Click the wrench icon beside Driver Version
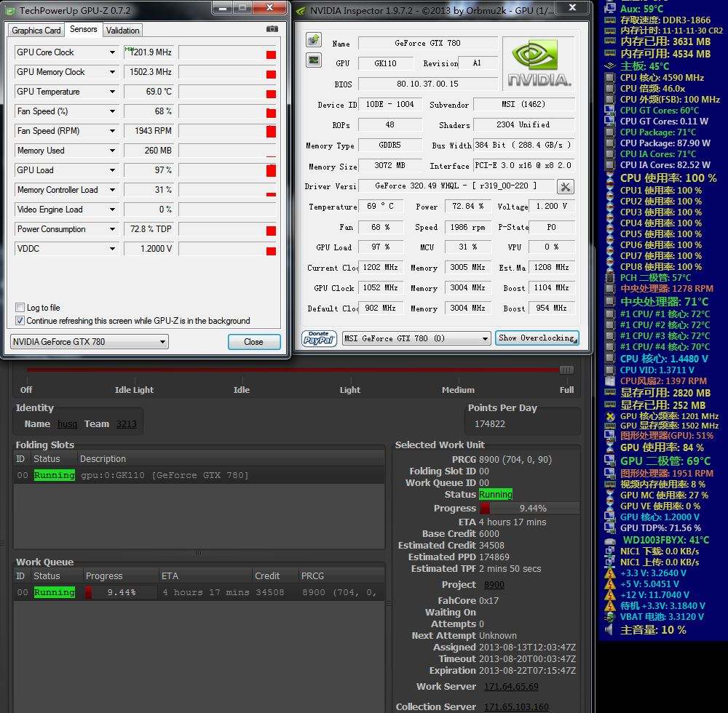 click(565, 186)
